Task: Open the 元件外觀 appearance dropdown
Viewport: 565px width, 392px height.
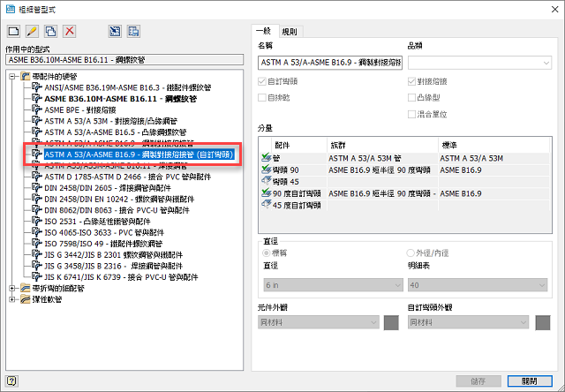Action: [x=319, y=322]
